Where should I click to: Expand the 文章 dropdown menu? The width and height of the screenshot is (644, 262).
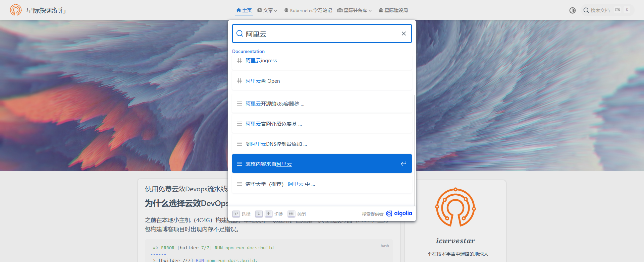tap(267, 10)
